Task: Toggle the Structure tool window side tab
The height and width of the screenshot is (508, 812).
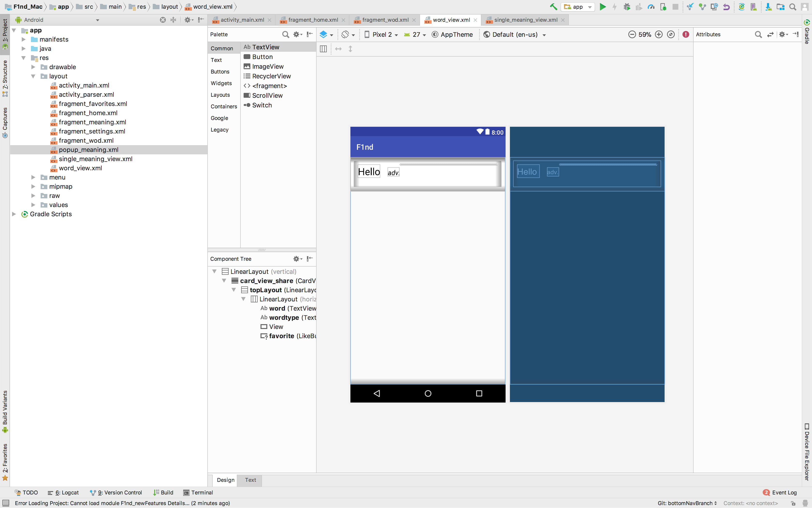Action: click(5, 79)
